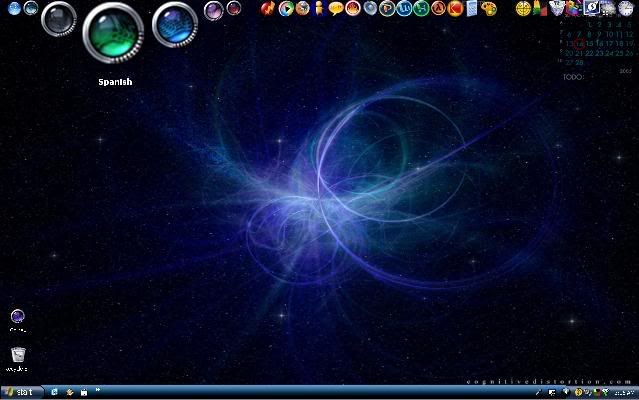Open the small purple orb in dock
Viewport: 639px width, 400px height.
point(214,10)
